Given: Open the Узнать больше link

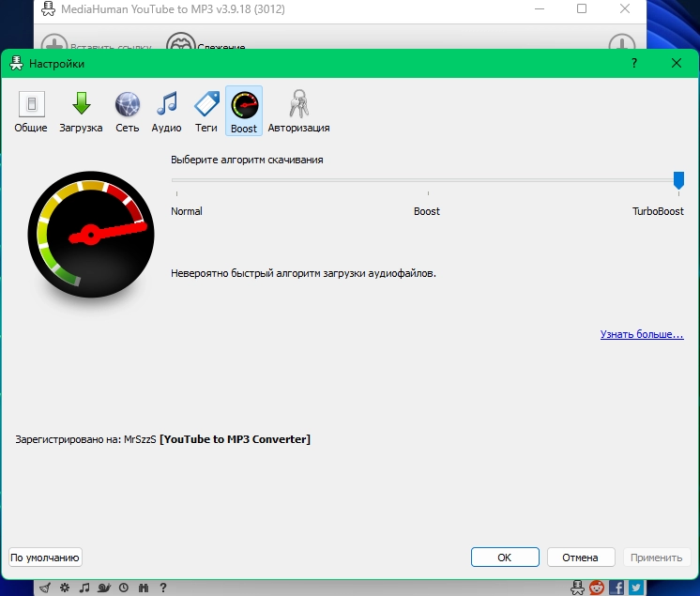Looking at the screenshot, I should coord(642,334).
